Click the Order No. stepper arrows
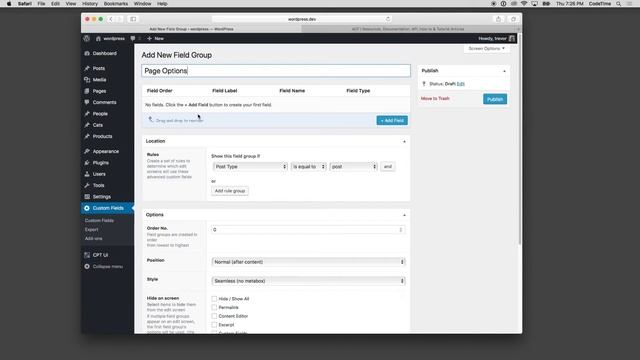The width and height of the screenshot is (640, 360). [x=401, y=230]
